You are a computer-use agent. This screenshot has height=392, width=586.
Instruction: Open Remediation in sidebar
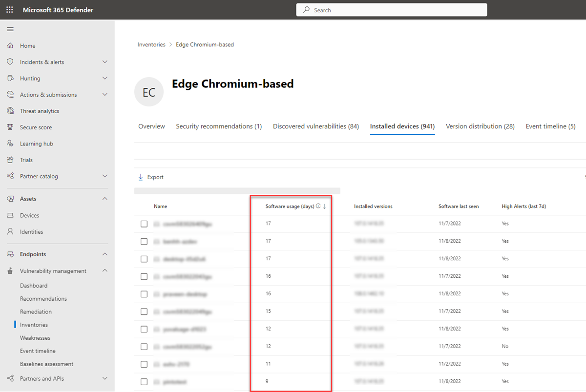point(36,311)
